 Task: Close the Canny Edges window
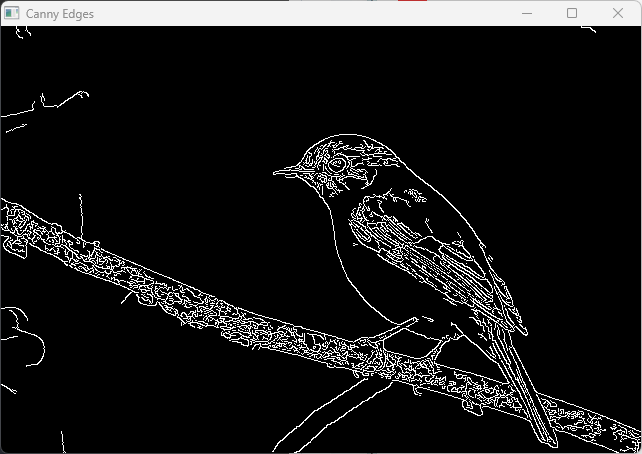click(x=618, y=14)
